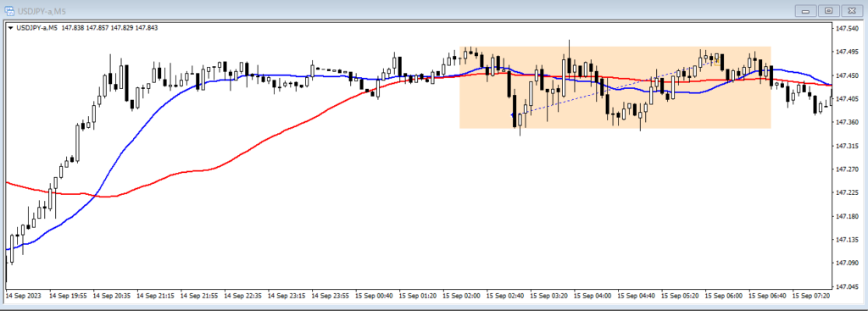
Task: Click time axis label 14 Sep 2023
Action: [x=23, y=297]
